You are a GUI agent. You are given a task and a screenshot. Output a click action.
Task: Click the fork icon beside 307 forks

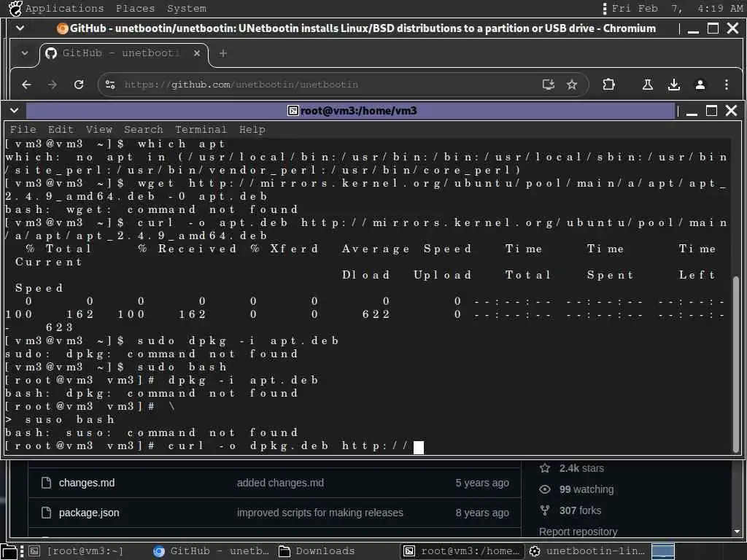pyautogui.click(x=545, y=510)
